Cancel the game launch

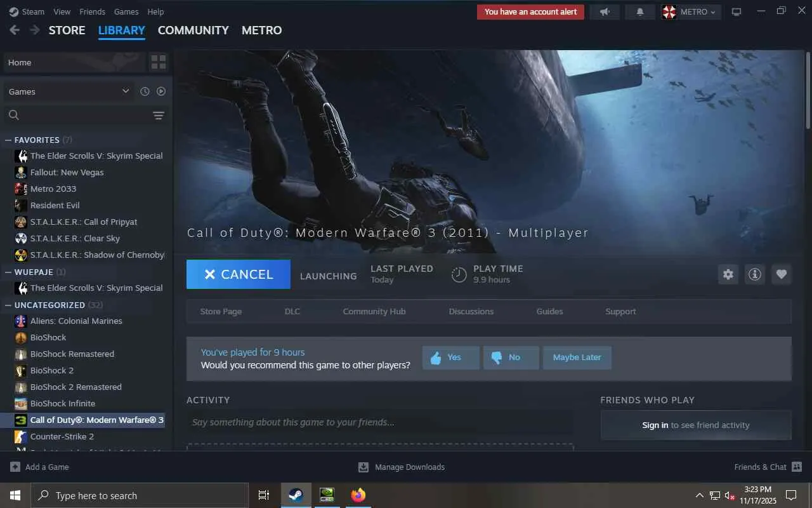click(239, 274)
